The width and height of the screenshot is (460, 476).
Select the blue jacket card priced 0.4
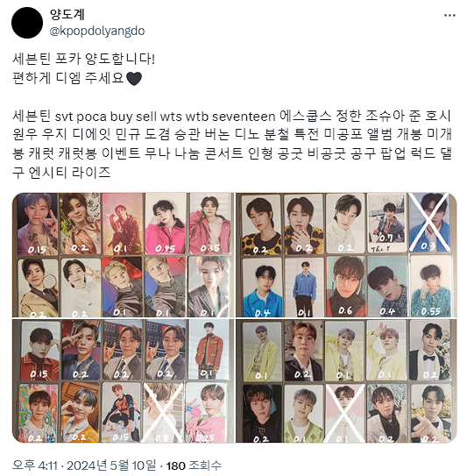click(263, 288)
